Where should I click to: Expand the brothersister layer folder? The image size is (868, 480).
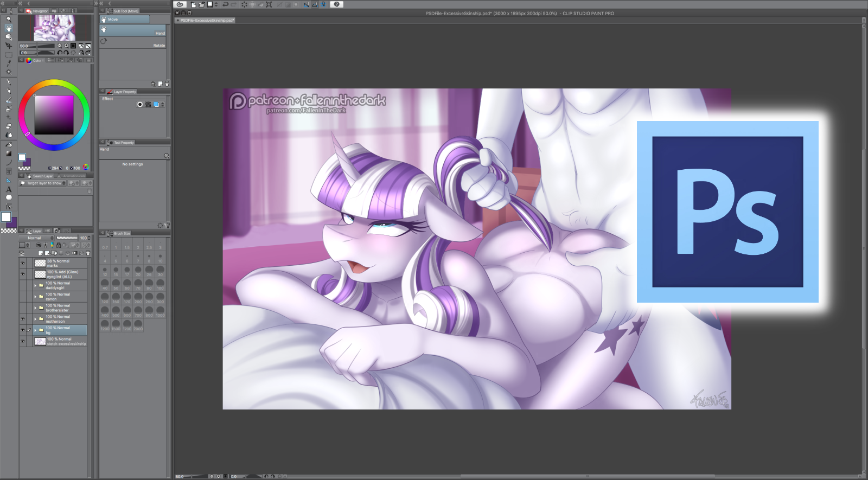coord(35,308)
